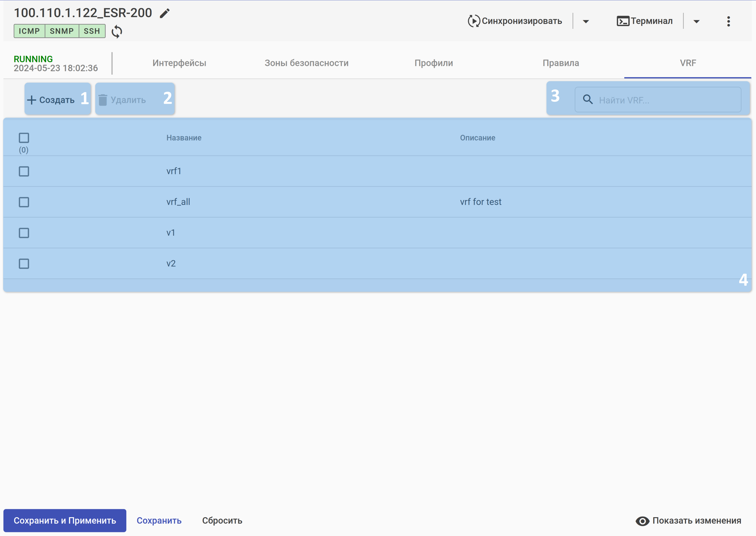
Task: Expand the Синхронизировать dropdown arrow
Action: coord(586,21)
